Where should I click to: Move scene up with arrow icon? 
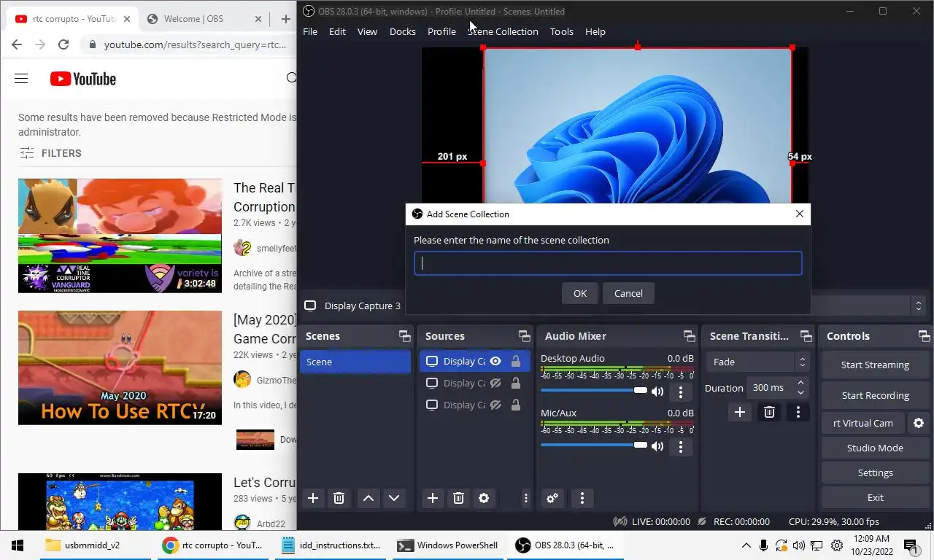(x=368, y=498)
